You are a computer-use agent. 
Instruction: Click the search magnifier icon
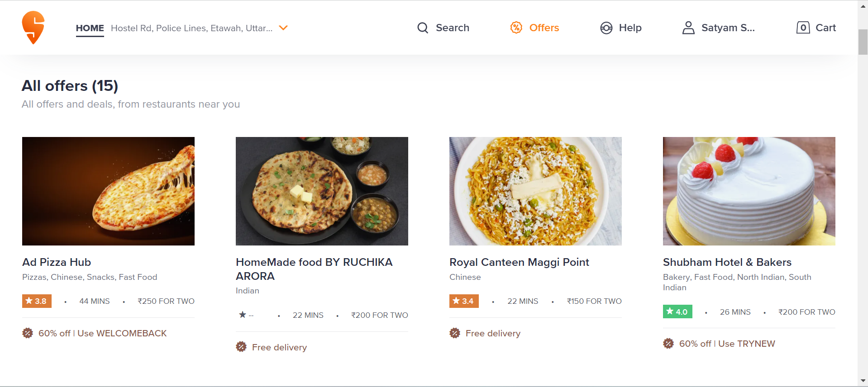pyautogui.click(x=423, y=28)
